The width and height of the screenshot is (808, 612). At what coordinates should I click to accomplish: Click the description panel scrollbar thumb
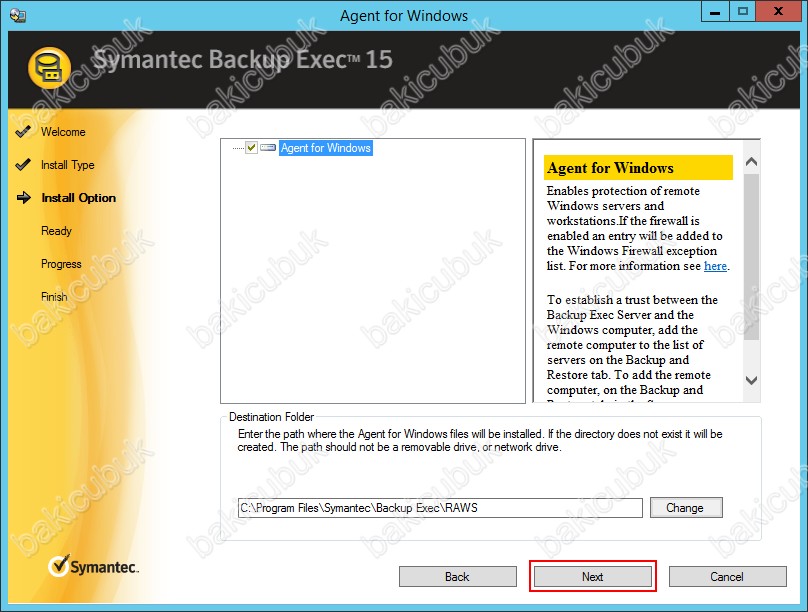click(751, 257)
